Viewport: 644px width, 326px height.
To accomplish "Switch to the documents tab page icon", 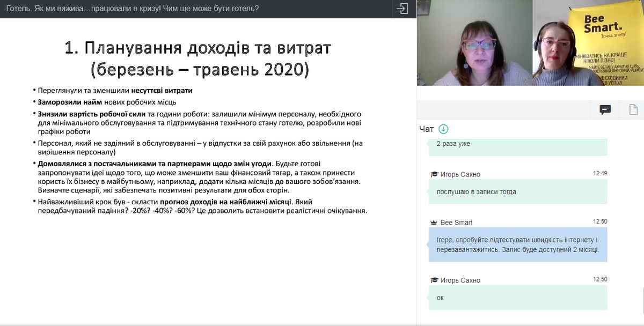I will point(633,110).
